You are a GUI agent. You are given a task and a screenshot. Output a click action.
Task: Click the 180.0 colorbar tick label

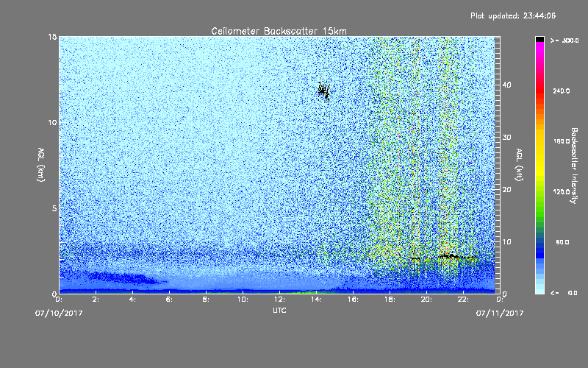pos(562,141)
